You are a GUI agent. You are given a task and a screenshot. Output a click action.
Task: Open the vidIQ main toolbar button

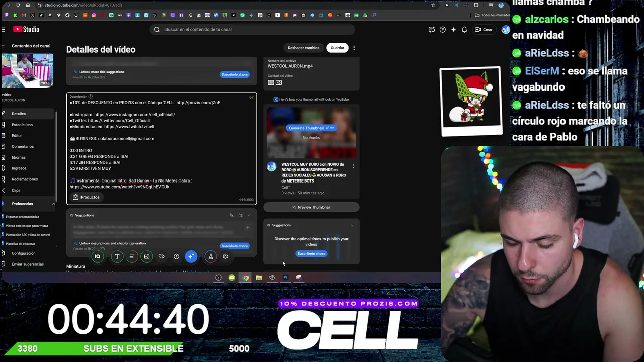tap(98, 256)
